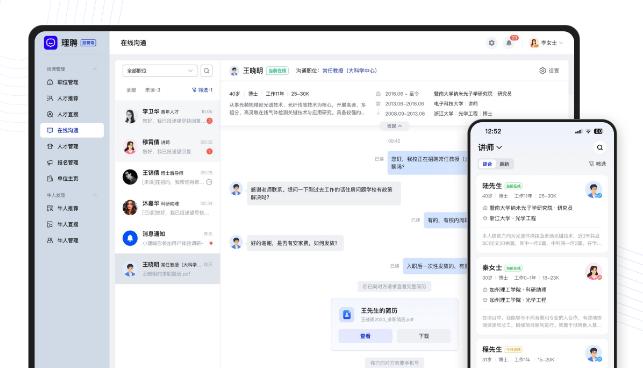The height and width of the screenshot is (368, 643).
Task: Open the conversation with red-clothed woman avatar
Action: tap(167, 146)
